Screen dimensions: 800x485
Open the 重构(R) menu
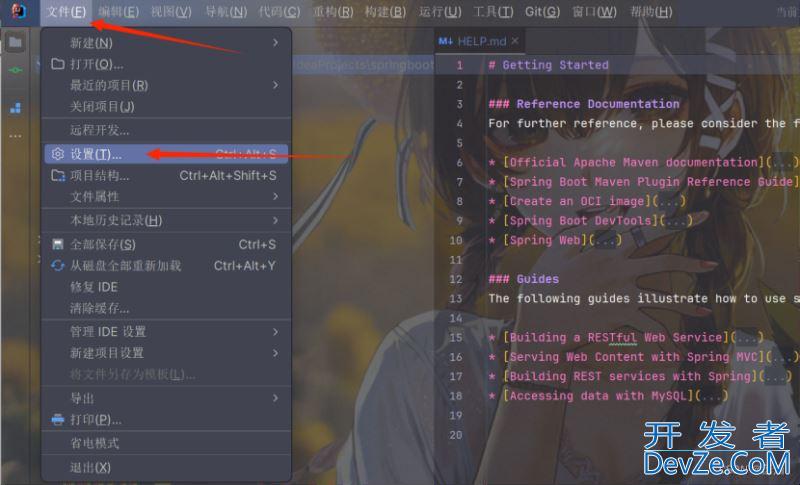point(333,12)
